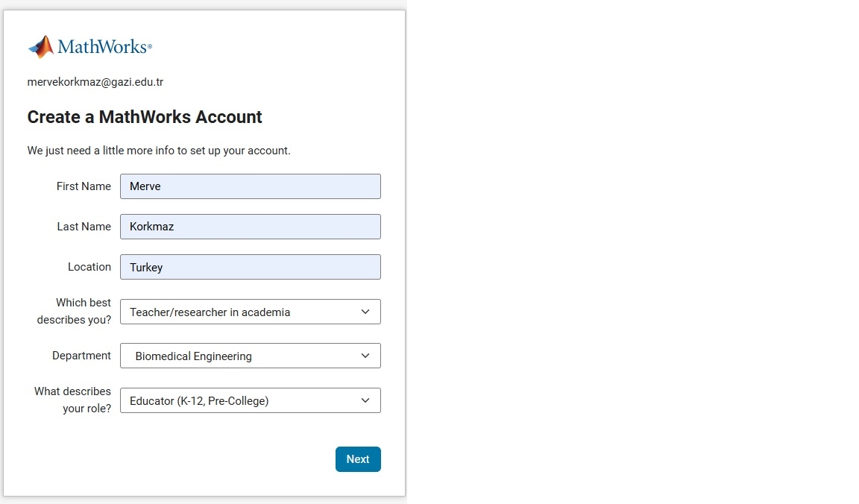Click chevron arrow beside Educator (K-12, Pre-College)
Screen dimensions: 859x504
pyautogui.click(x=365, y=400)
